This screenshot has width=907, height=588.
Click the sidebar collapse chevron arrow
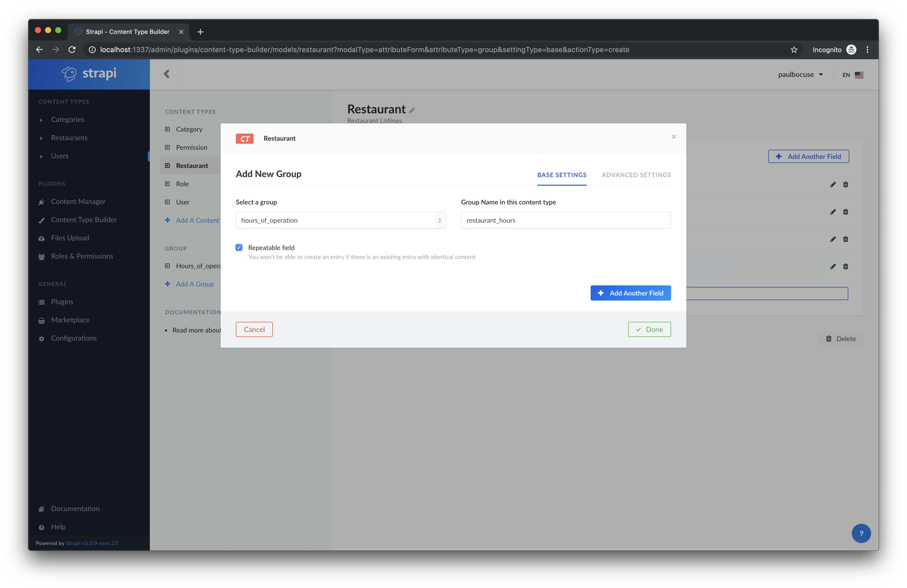click(x=167, y=74)
